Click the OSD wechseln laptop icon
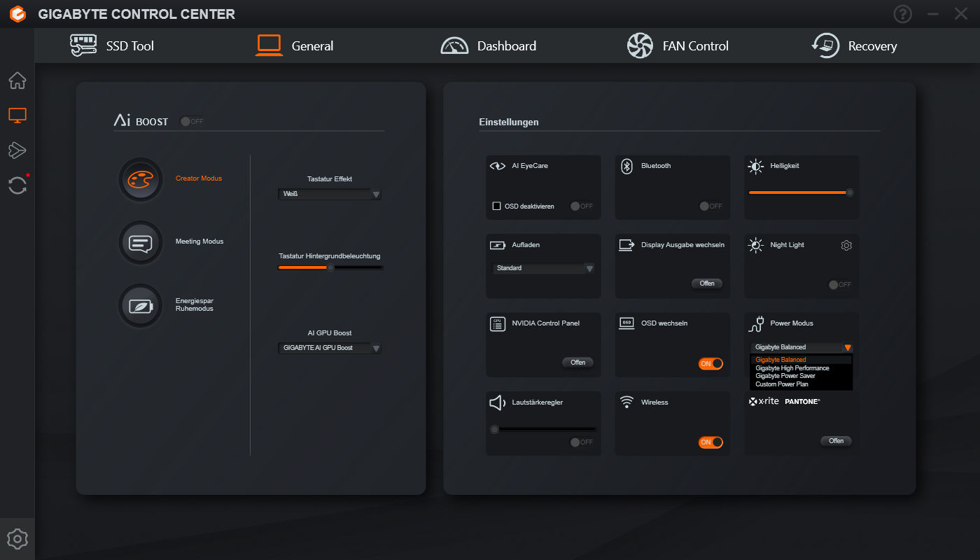 [x=626, y=323]
